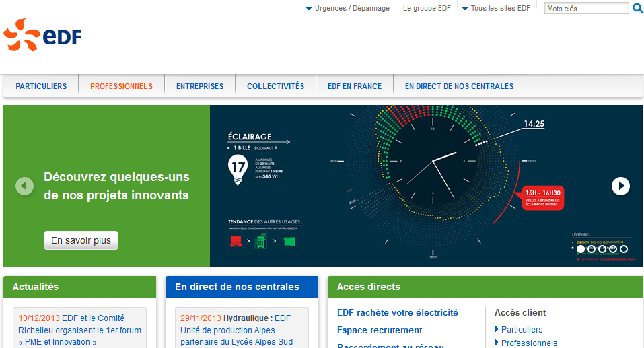Open the Actualités section header
The width and height of the screenshot is (644, 348).
(x=79, y=287)
